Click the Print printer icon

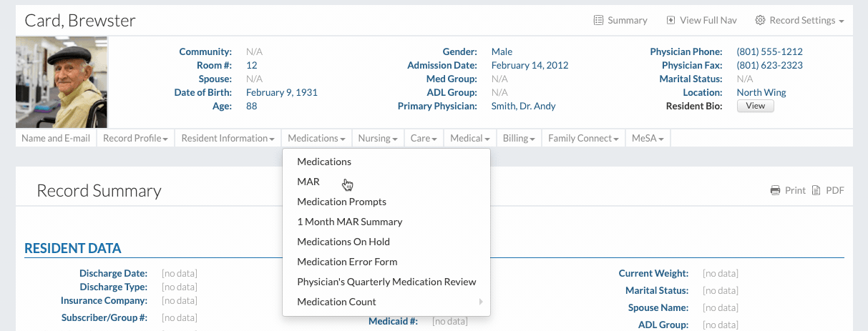pyautogui.click(x=775, y=191)
